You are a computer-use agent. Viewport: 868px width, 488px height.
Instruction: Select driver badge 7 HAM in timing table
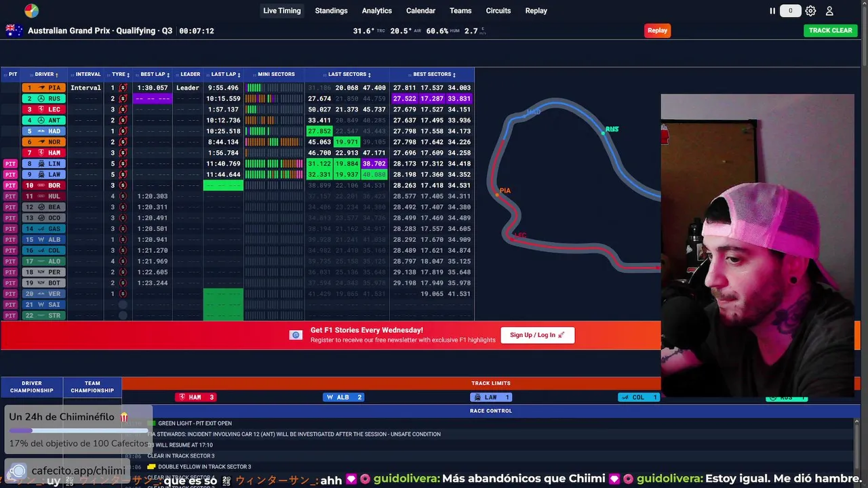click(44, 153)
